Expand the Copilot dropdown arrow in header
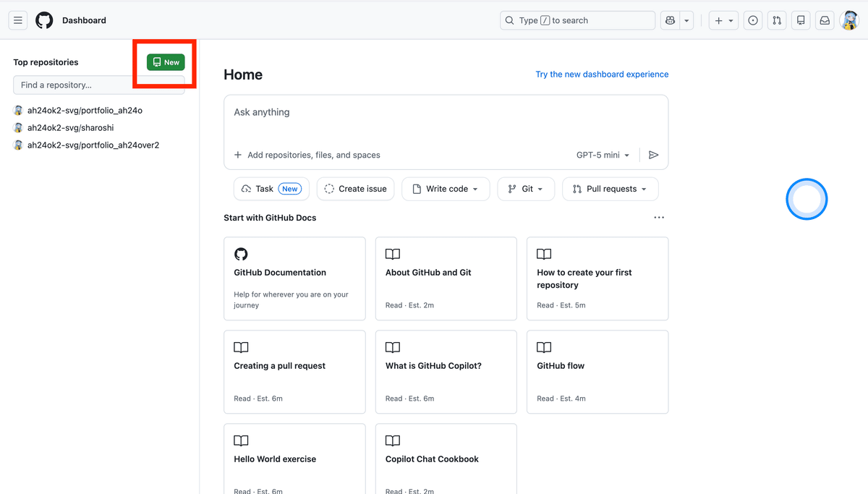The width and height of the screenshot is (868, 494). (x=687, y=20)
